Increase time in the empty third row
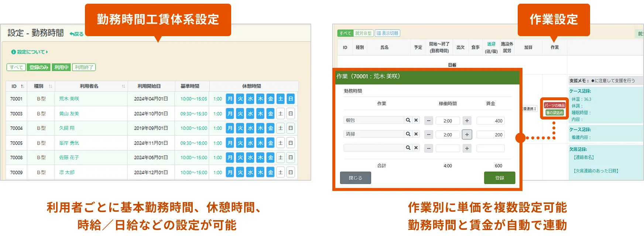644x236 pixels. pyautogui.click(x=467, y=148)
